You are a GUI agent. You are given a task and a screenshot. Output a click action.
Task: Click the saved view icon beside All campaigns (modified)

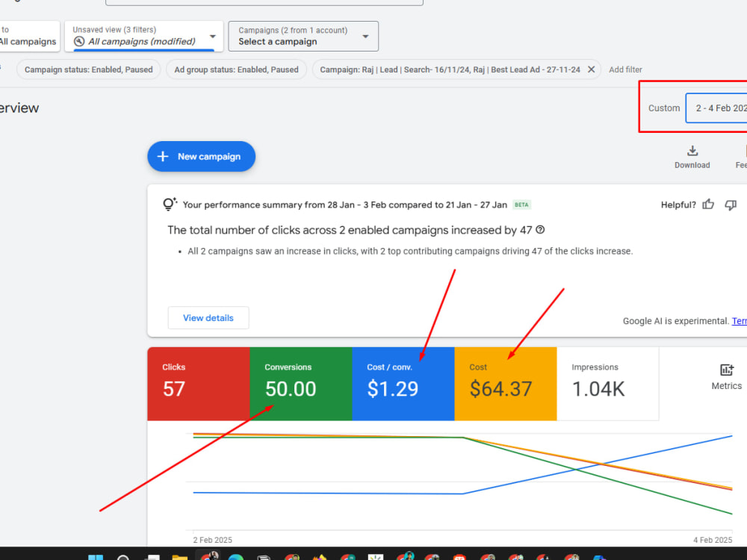click(79, 41)
